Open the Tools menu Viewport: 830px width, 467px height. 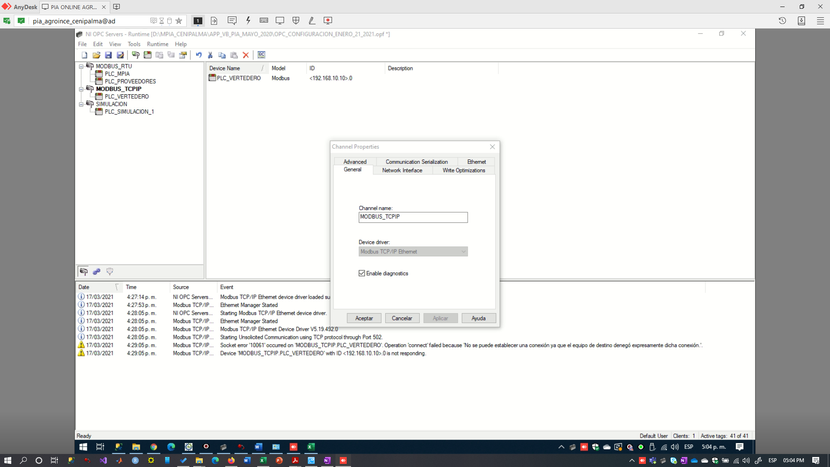pos(134,44)
